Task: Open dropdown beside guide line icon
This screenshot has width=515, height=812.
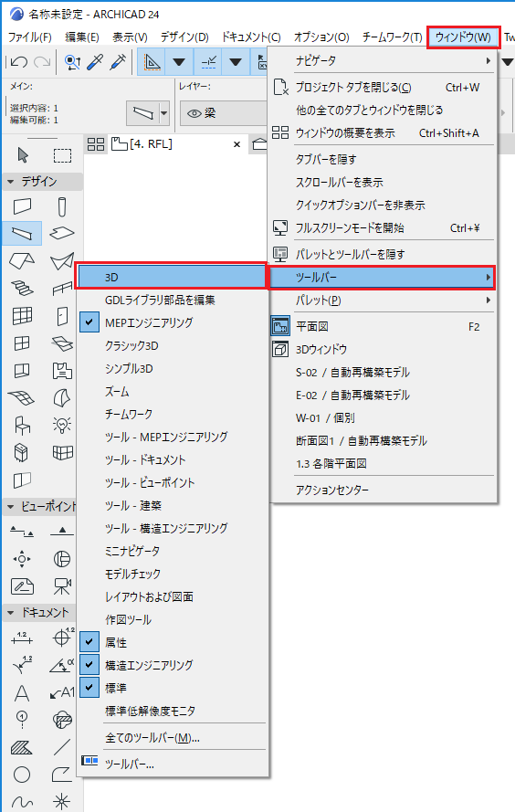Action: click(x=179, y=62)
